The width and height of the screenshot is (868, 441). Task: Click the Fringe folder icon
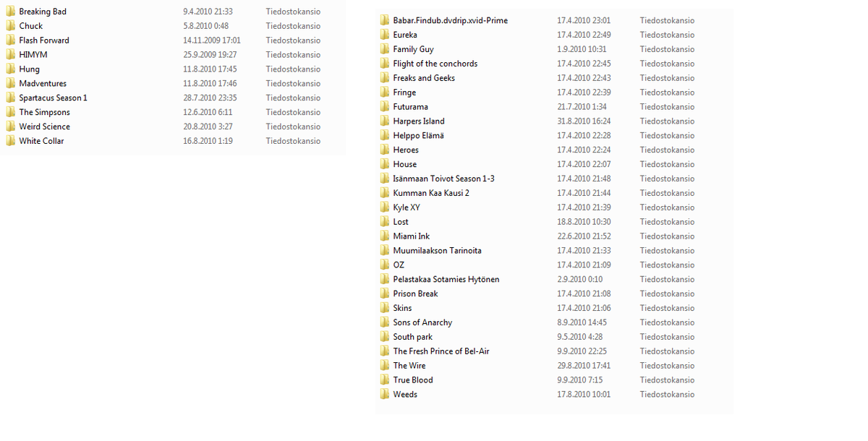tap(385, 93)
